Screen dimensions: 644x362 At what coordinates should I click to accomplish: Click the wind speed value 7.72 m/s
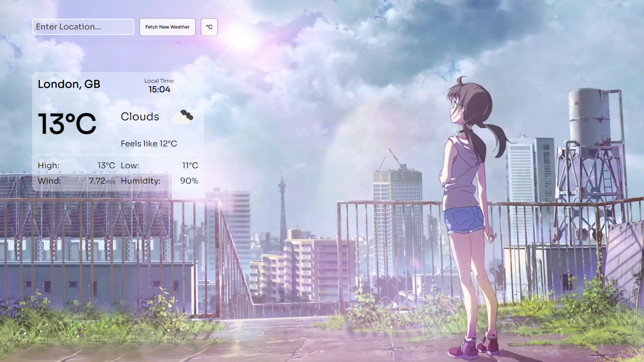[102, 180]
